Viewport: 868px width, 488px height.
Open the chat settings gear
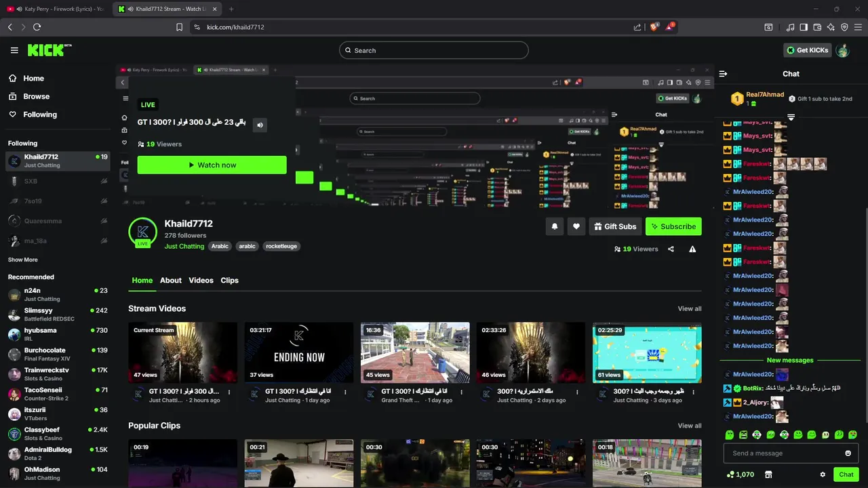(x=823, y=474)
